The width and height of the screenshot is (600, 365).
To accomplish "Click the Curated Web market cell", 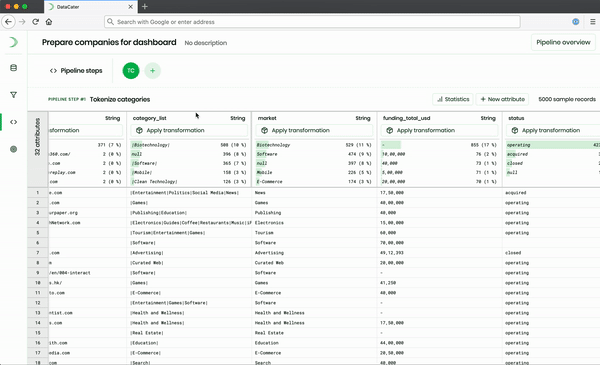I will click(269, 263).
